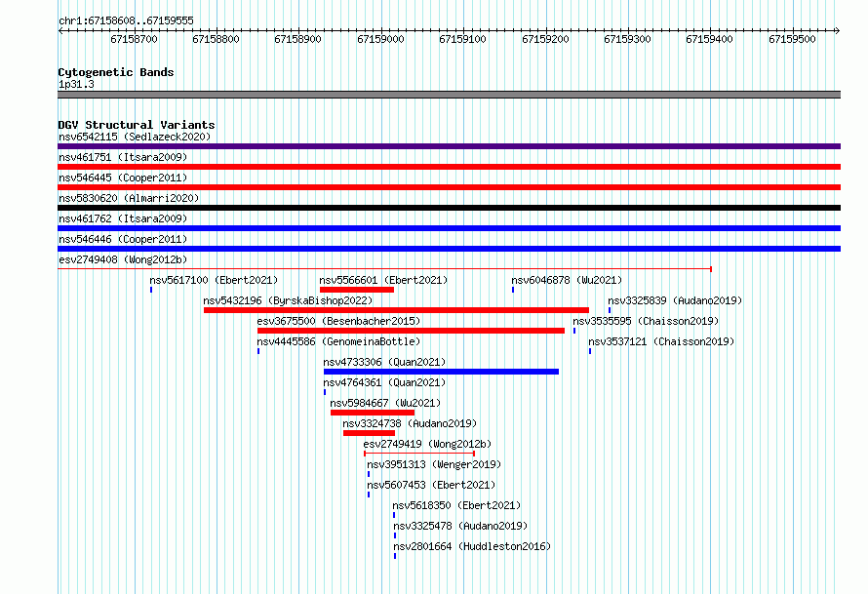Click the nsv6542115 (Sedlazeck2020) variant label
The image size is (868, 594).
coord(135,137)
